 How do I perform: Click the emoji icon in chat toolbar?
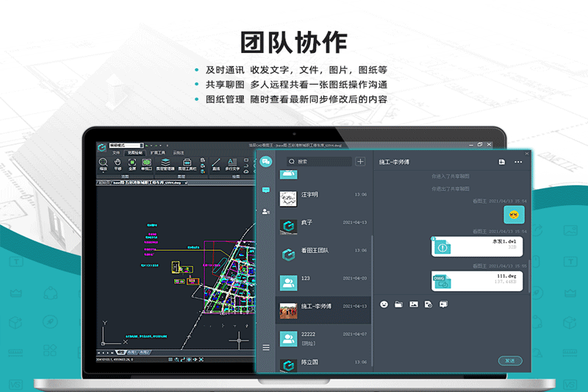[384, 304]
